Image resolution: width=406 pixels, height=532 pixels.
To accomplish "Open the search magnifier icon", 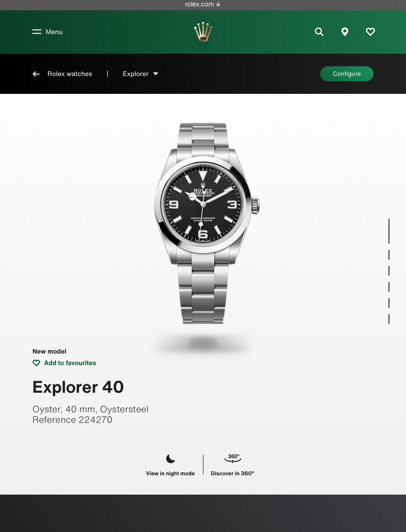I will coord(319,32).
